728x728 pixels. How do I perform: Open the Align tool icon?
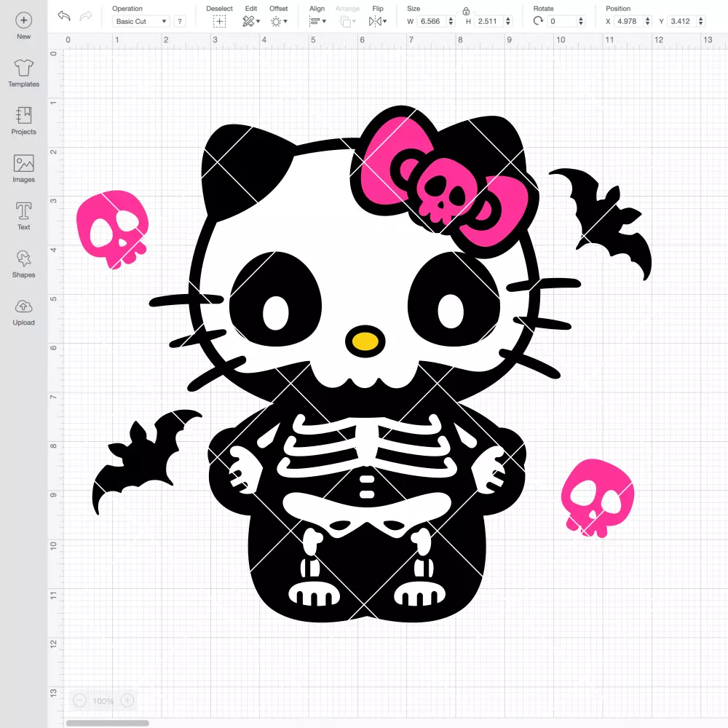pos(314,21)
